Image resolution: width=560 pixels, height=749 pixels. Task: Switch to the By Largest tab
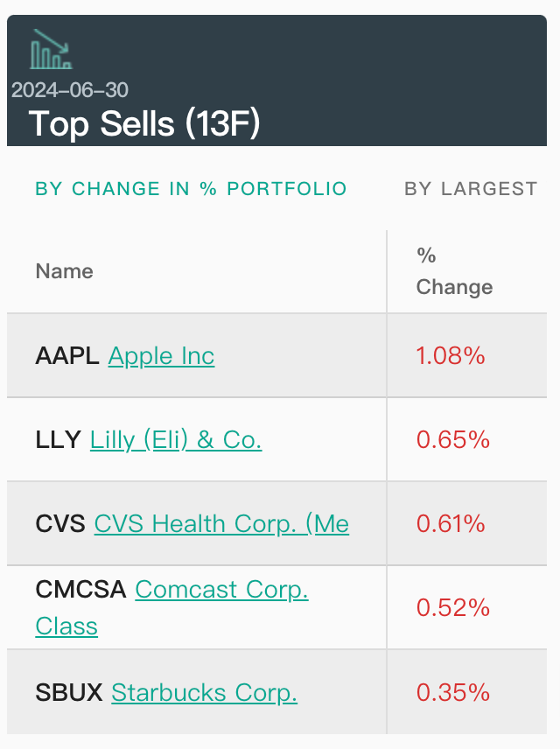pyautogui.click(x=470, y=189)
